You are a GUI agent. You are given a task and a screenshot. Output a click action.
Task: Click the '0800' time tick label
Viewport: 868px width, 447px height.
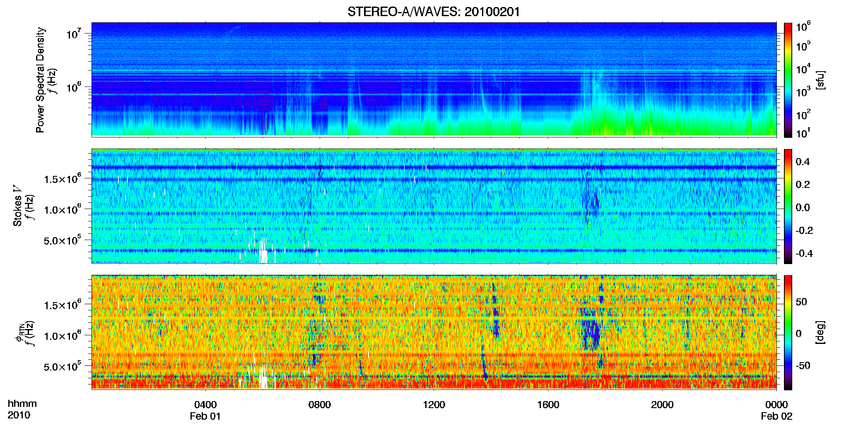(x=320, y=404)
